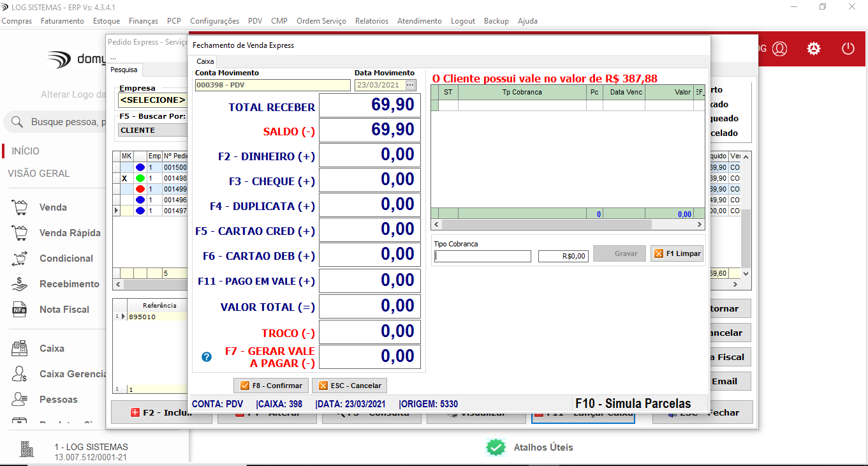Click the power logout icon

point(848,49)
